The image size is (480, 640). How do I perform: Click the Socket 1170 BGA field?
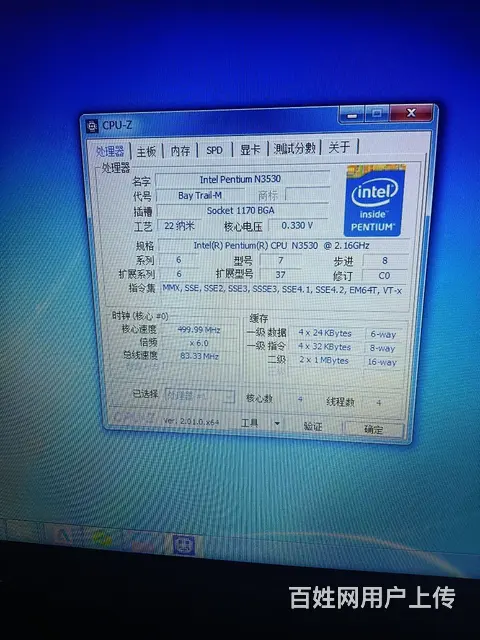[242, 211]
